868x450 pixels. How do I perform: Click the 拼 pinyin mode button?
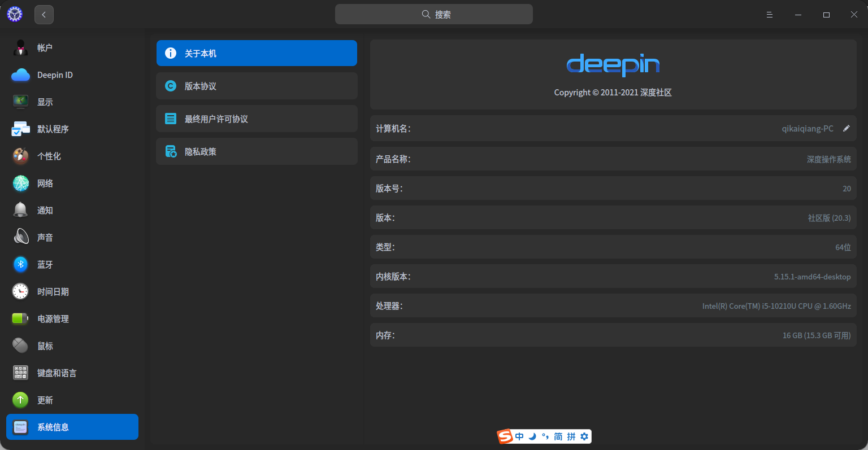point(571,436)
